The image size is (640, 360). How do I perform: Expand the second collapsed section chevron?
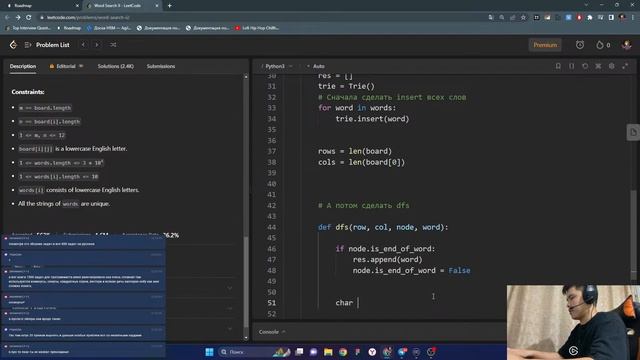click(230, 308)
